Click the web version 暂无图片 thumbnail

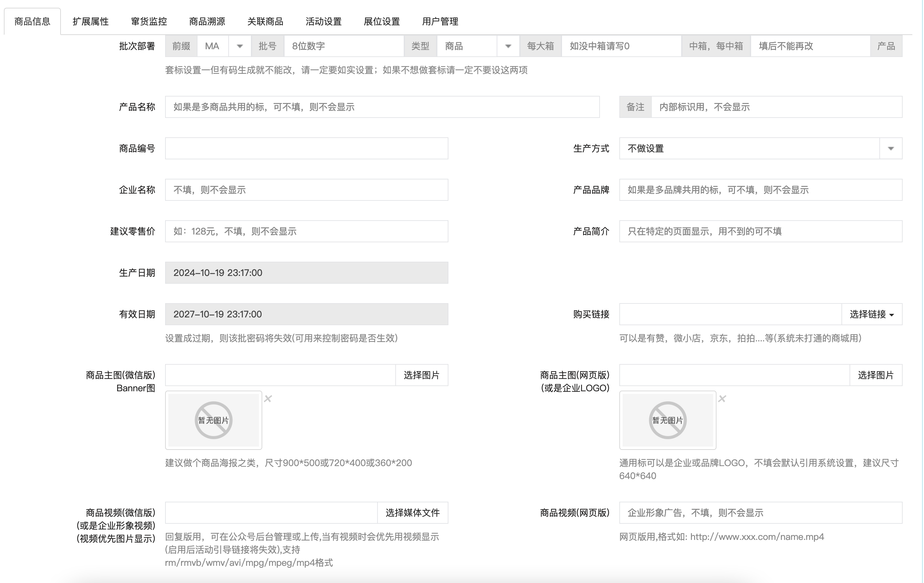668,420
